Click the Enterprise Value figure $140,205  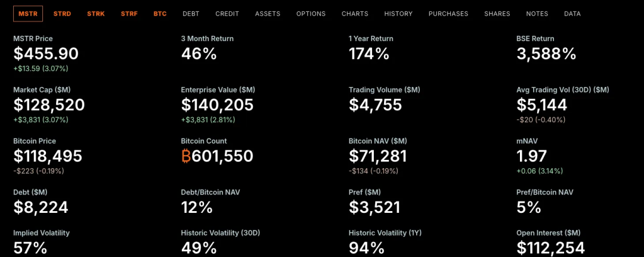pos(217,105)
